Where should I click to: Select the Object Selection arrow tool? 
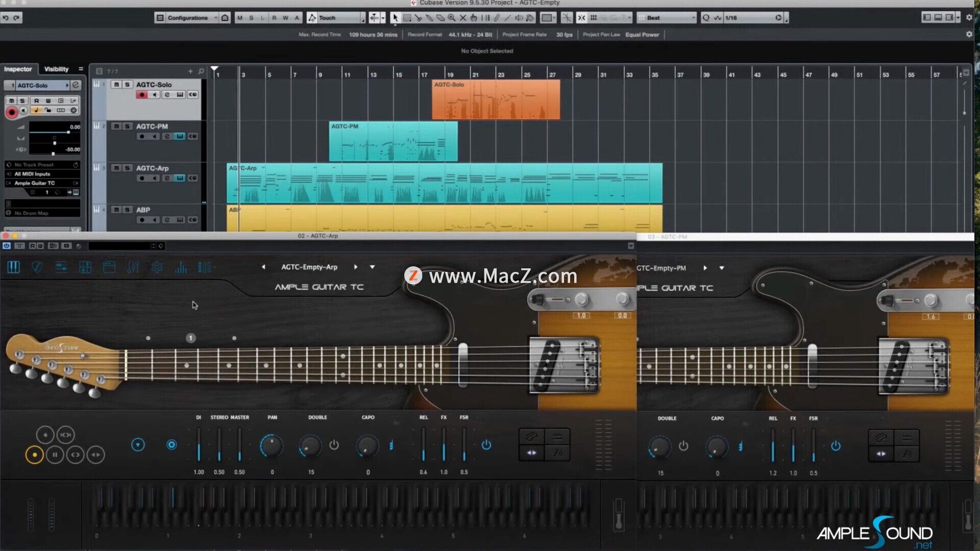tap(395, 18)
